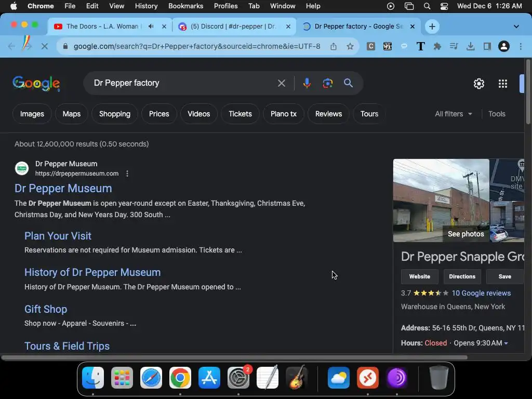Open History of Dr Pepper Museum link
Viewport: 532px width, 399px height.
point(92,272)
